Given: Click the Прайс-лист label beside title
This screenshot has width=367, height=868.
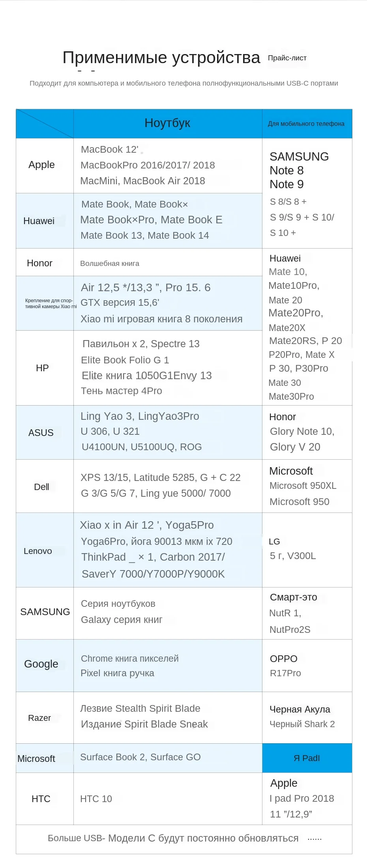Looking at the screenshot, I should pos(287,58).
